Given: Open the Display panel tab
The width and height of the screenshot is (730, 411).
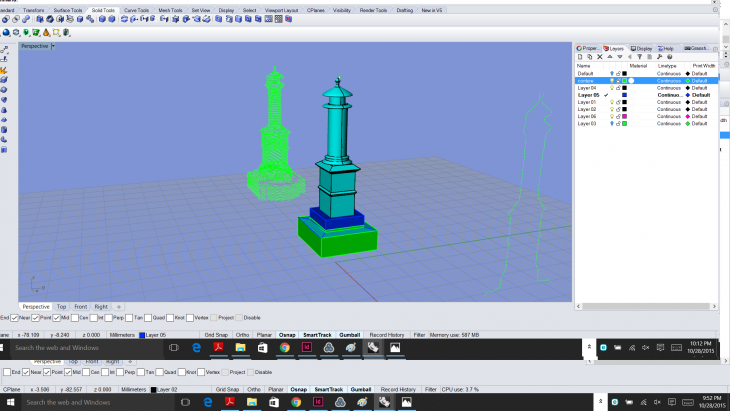Looking at the screenshot, I should coord(642,48).
